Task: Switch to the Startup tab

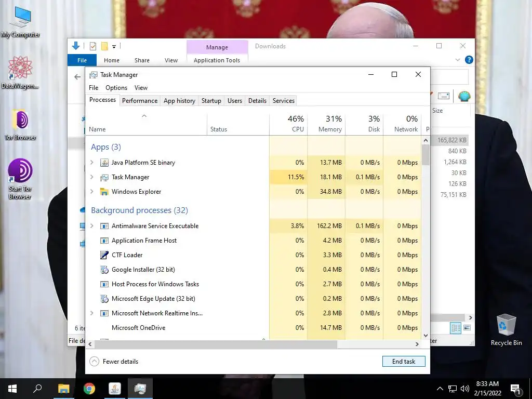Action: point(211,101)
